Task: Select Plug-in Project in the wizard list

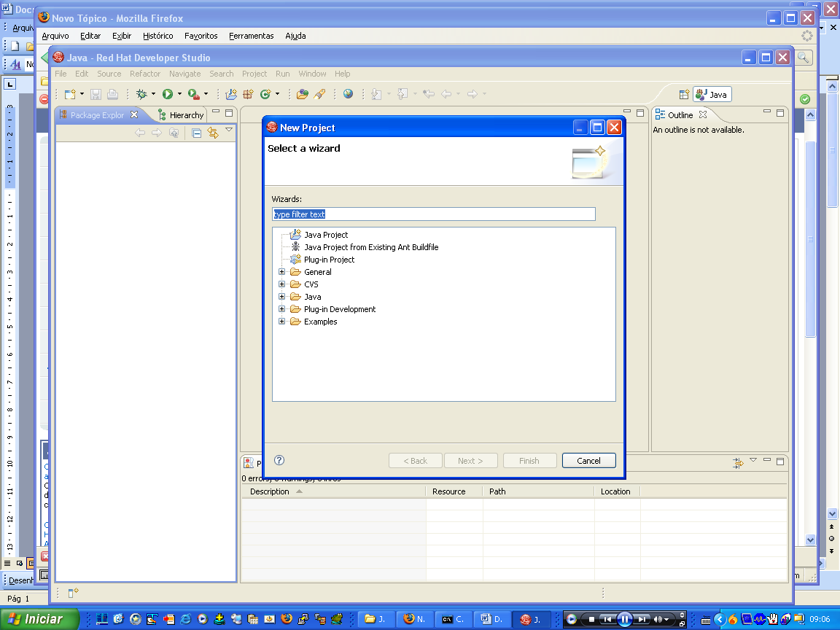Action: click(329, 260)
